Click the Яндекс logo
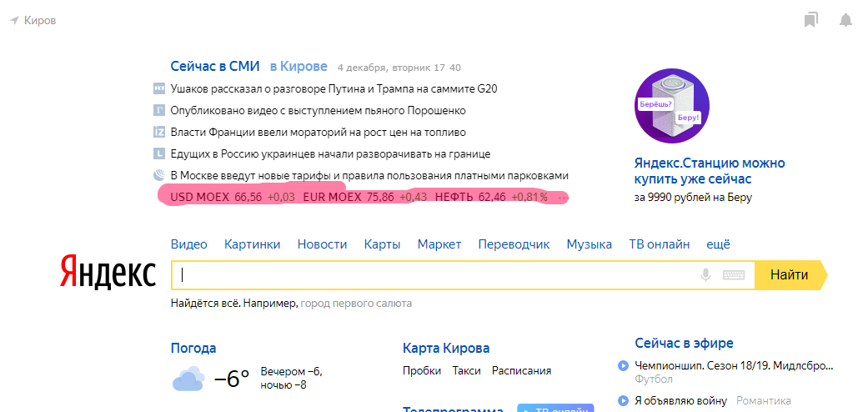This screenshot has width=868, height=412. point(108,271)
